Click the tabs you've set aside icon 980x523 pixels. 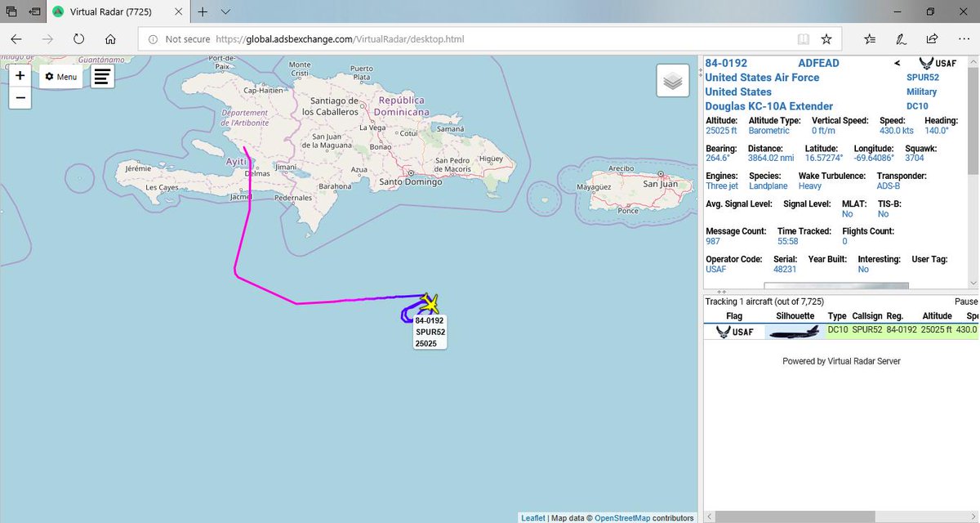coord(11,11)
